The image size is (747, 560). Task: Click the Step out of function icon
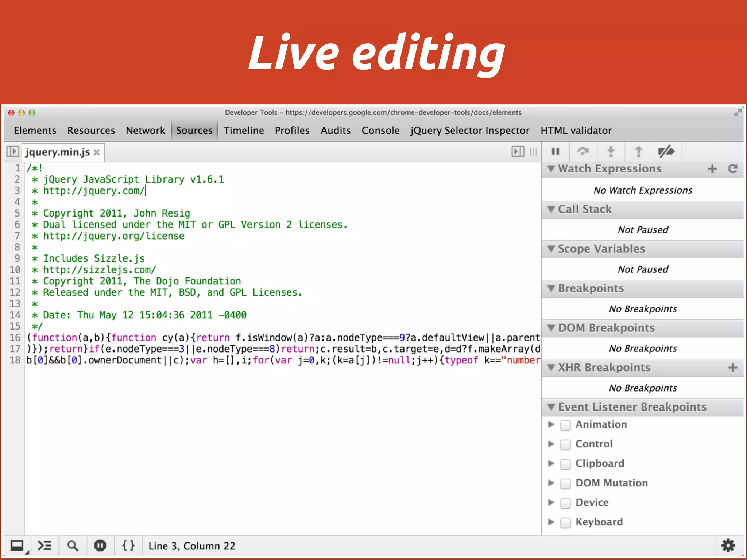click(639, 151)
